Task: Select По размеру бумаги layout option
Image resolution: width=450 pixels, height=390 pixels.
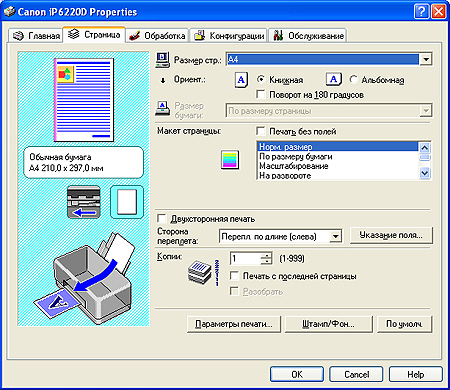Action: click(338, 156)
